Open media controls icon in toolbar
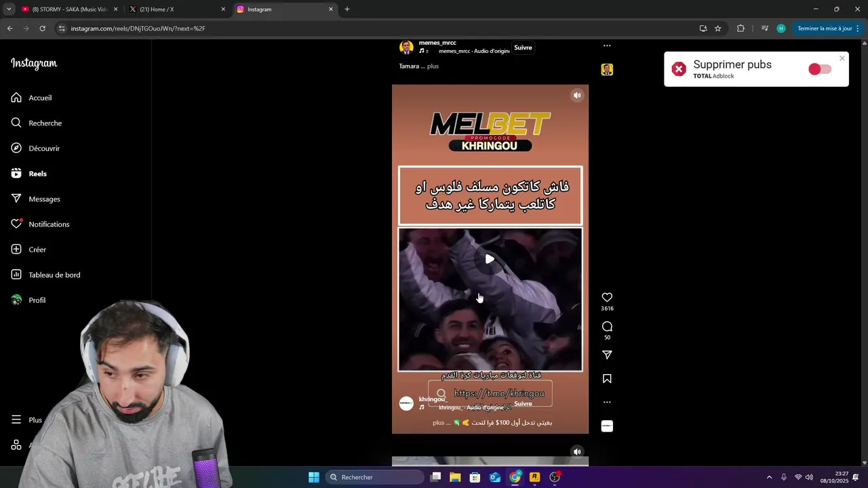 (765, 28)
